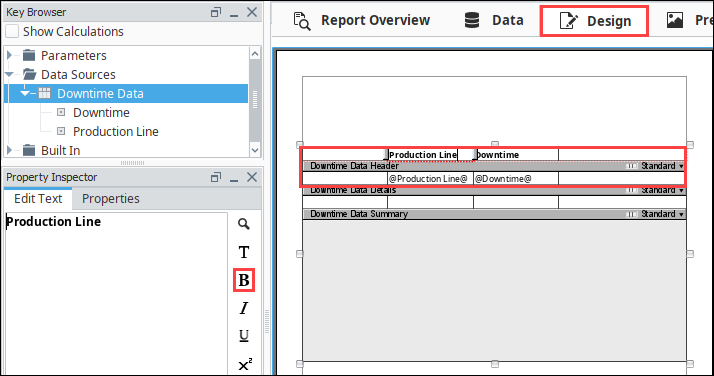
Task: Click the Parameters folder icon
Action: (29, 55)
